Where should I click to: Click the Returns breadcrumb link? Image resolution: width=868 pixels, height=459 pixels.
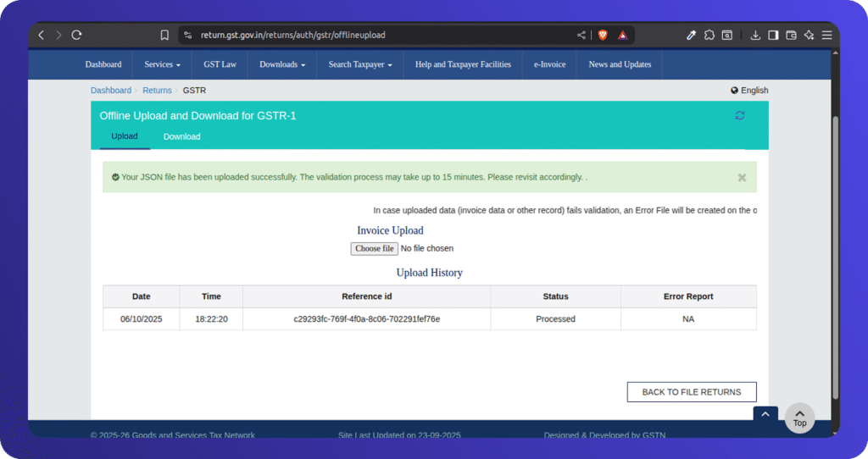pyautogui.click(x=157, y=90)
